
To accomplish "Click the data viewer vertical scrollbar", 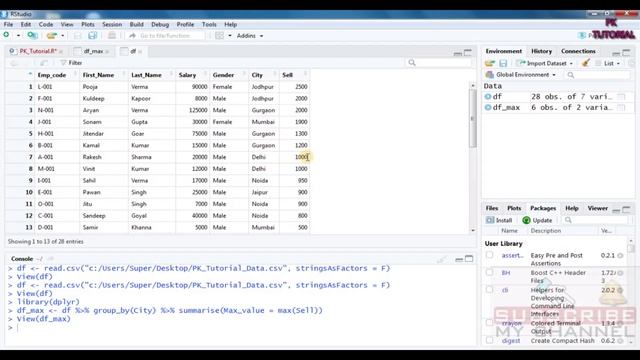I will tap(473, 118).
